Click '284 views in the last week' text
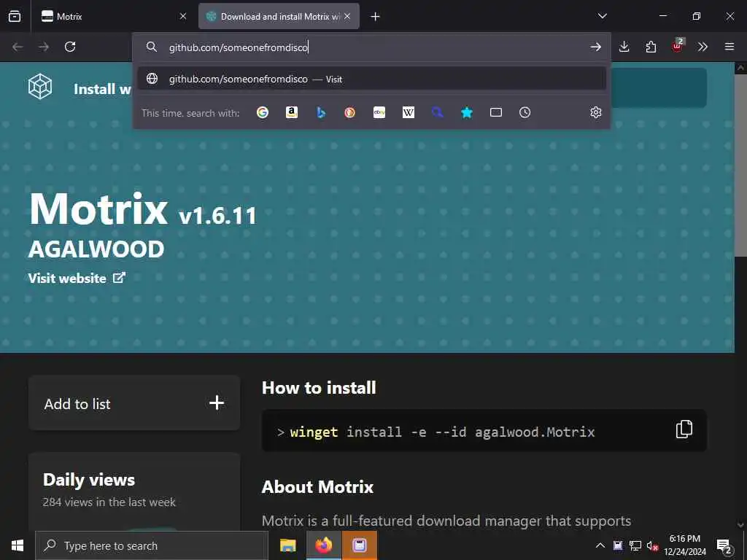 (109, 502)
